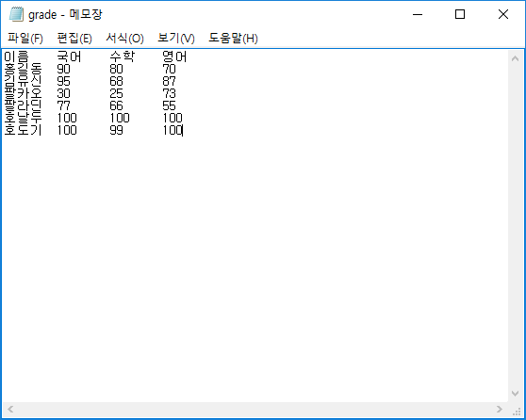Click the Notepad icon in title bar
Viewport: 526px width, 420px height.
16,14
